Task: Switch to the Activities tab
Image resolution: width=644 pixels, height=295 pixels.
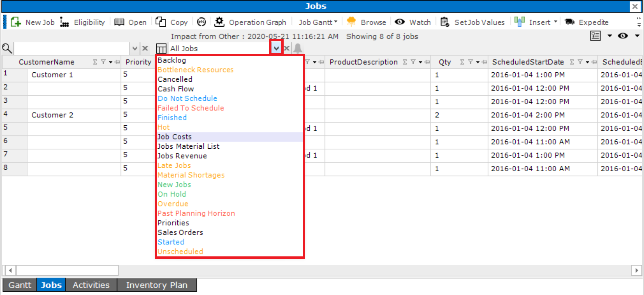Action: coord(91,285)
